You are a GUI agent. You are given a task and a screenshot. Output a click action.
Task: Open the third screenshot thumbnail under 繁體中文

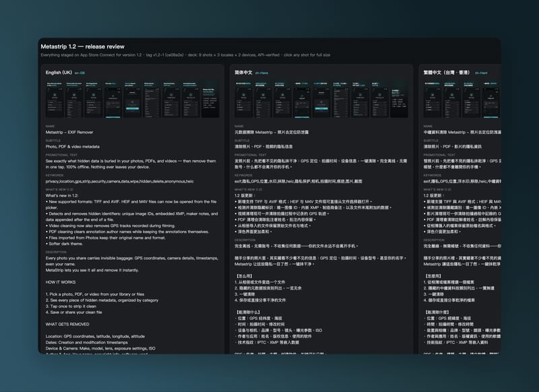471,100
